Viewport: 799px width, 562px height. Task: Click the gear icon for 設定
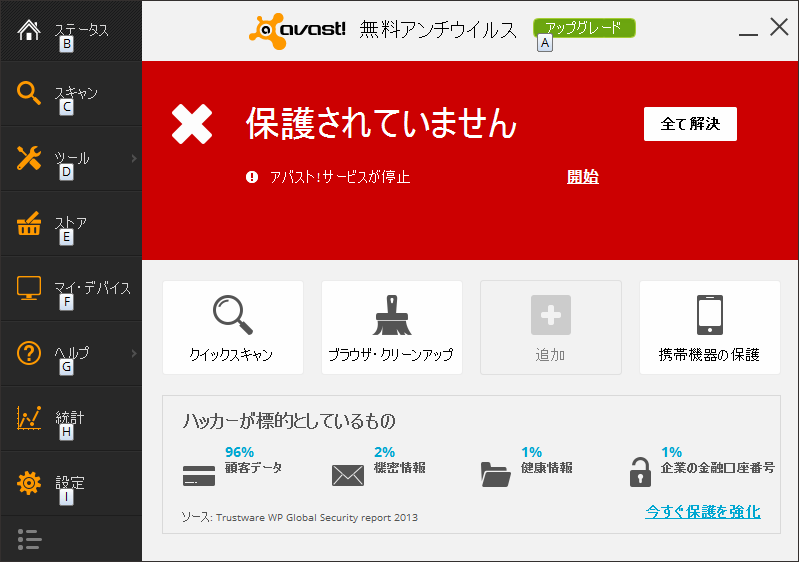click(29, 483)
